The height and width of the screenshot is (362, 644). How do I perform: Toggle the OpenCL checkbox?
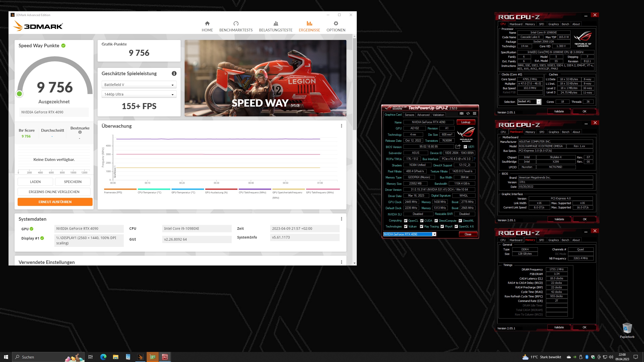coord(406,221)
